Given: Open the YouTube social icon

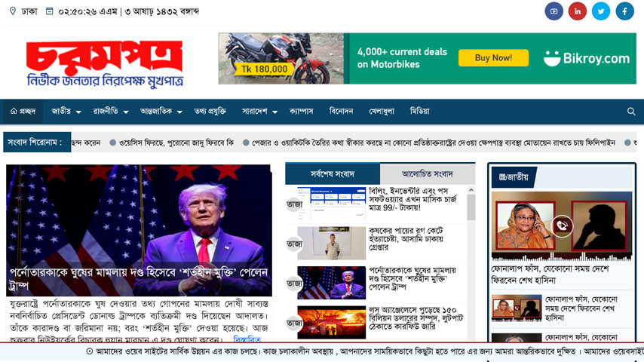Looking at the screenshot, I should [x=554, y=11].
